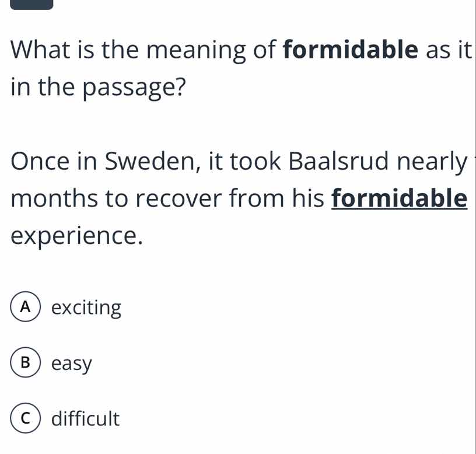Click the circled A option marker
This screenshot has width=476, height=454.
24,308
